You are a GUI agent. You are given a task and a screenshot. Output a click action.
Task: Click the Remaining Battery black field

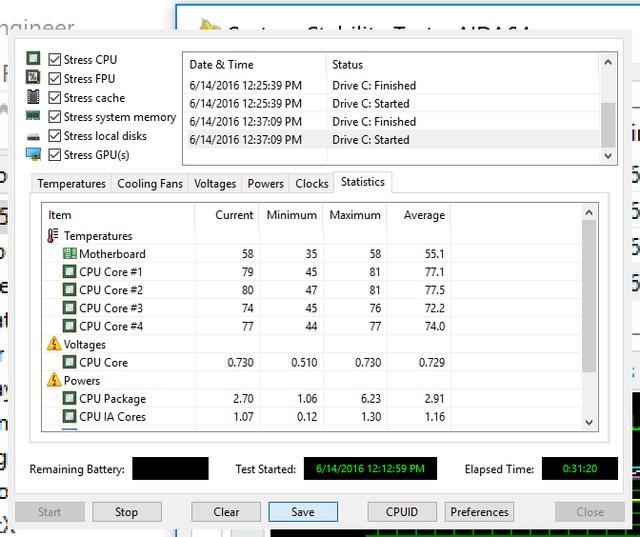[170, 468]
